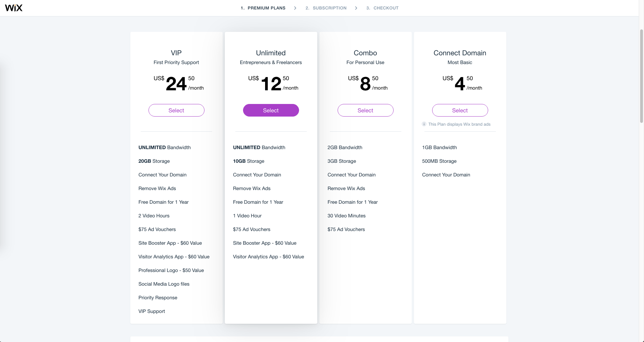Click the US$12.50 Unlimited price
The width and height of the screenshot is (644, 342).
(273, 83)
